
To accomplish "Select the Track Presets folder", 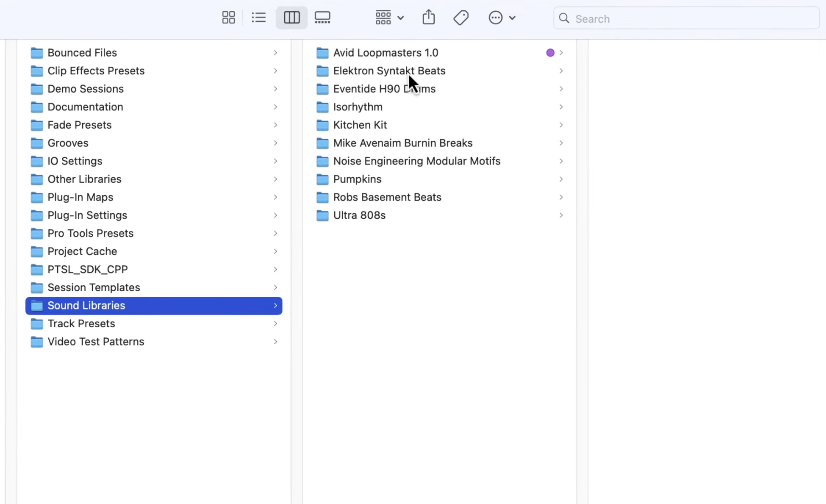I will [81, 323].
